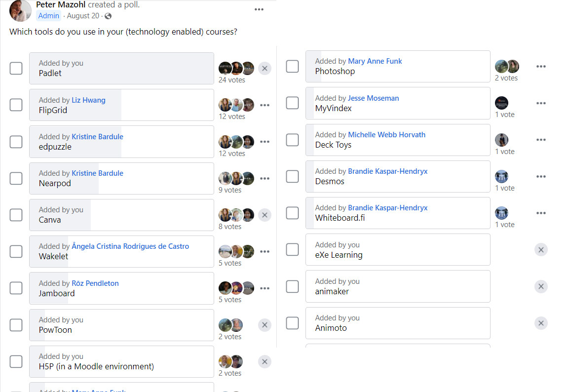Remove the eXe Learning poll option
This screenshot has width=568, height=392.
pos(541,250)
